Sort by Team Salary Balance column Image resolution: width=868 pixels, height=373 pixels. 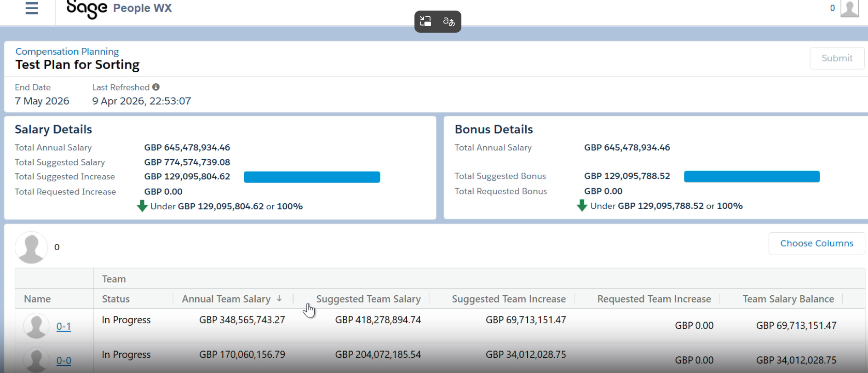pos(788,299)
